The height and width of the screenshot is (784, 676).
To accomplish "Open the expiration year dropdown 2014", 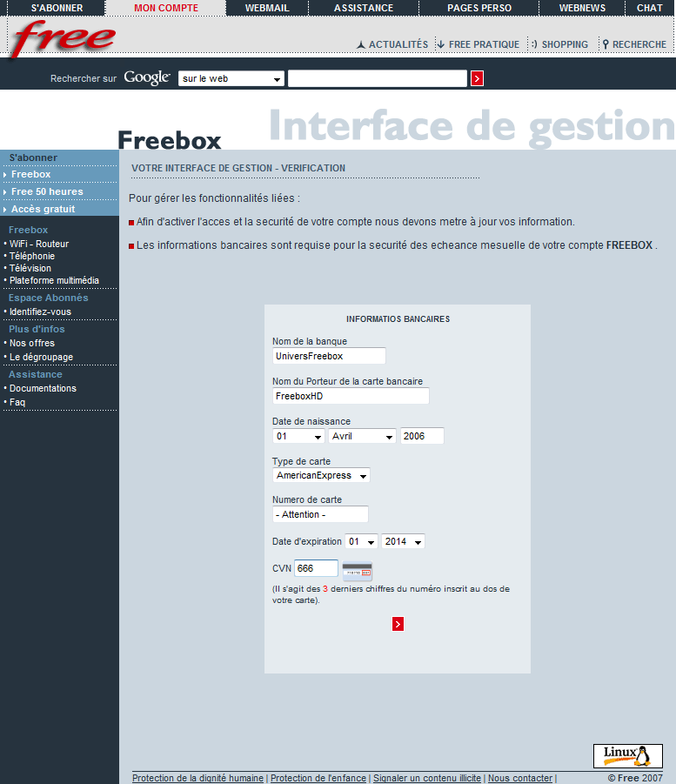I will click(x=403, y=541).
